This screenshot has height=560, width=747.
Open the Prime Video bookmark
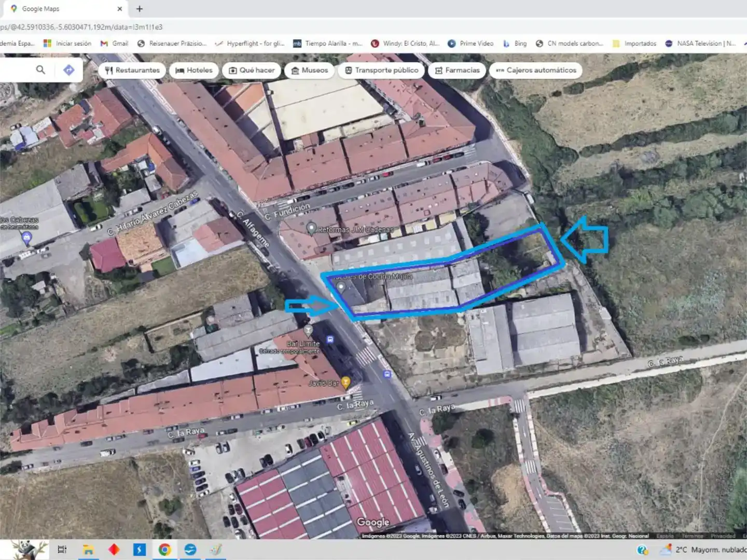pyautogui.click(x=471, y=44)
